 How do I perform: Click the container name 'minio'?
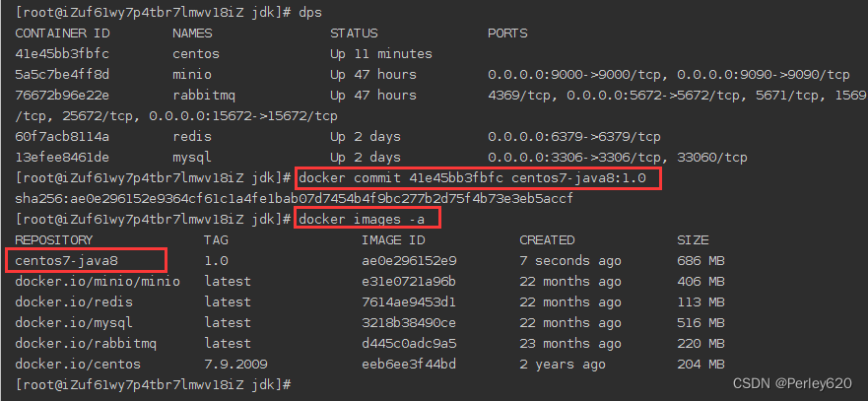pyautogui.click(x=192, y=75)
